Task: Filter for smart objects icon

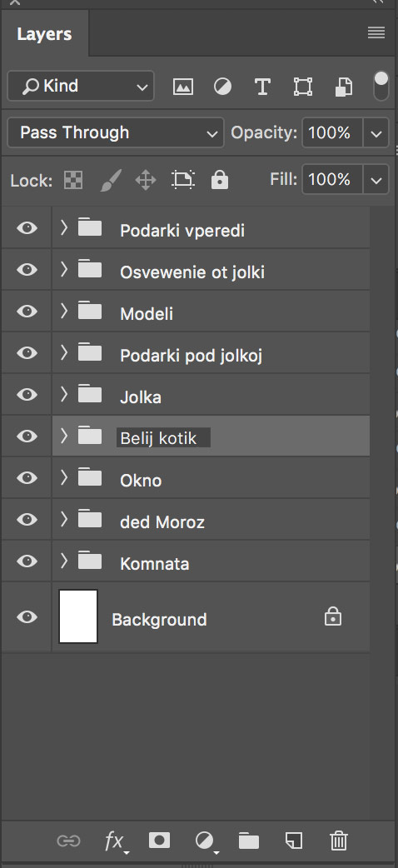Action: [x=344, y=87]
